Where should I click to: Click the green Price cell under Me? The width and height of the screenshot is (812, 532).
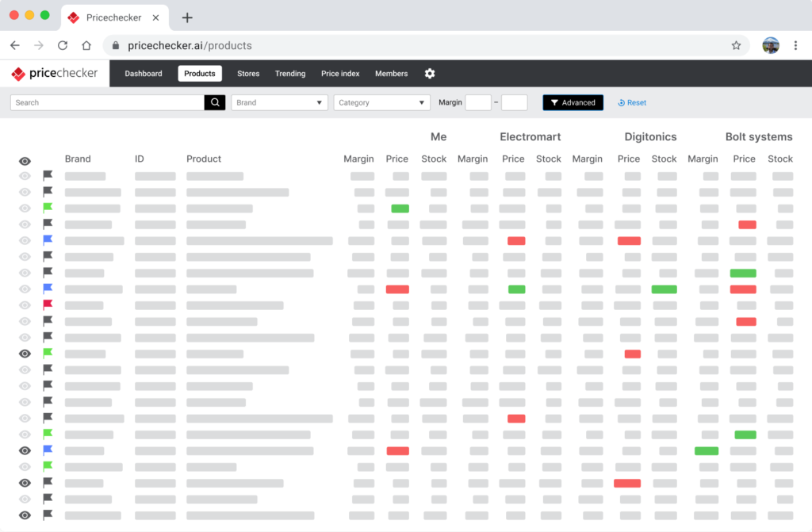click(x=400, y=209)
